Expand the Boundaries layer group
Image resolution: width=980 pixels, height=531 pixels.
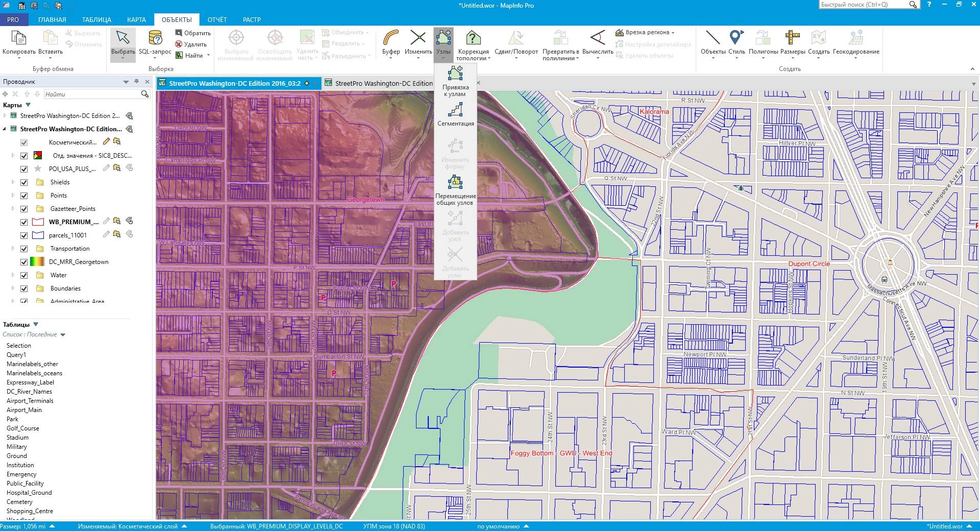click(13, 288)
